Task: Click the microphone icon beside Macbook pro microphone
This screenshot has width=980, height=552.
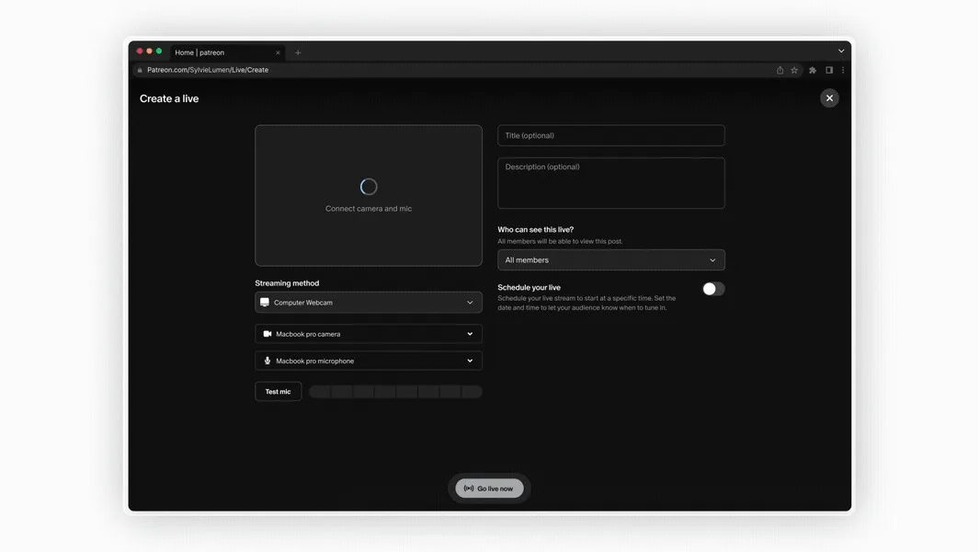Action: pyautogui.click(x=268, y=361)
